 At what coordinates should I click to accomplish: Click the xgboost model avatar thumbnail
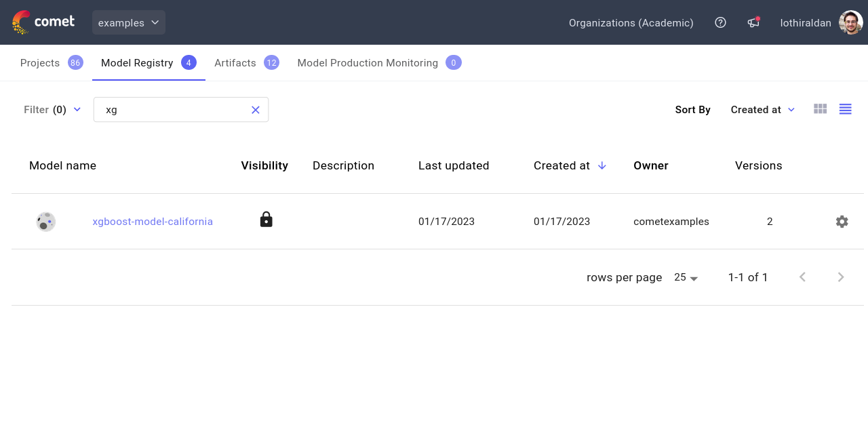click(45, 222)
